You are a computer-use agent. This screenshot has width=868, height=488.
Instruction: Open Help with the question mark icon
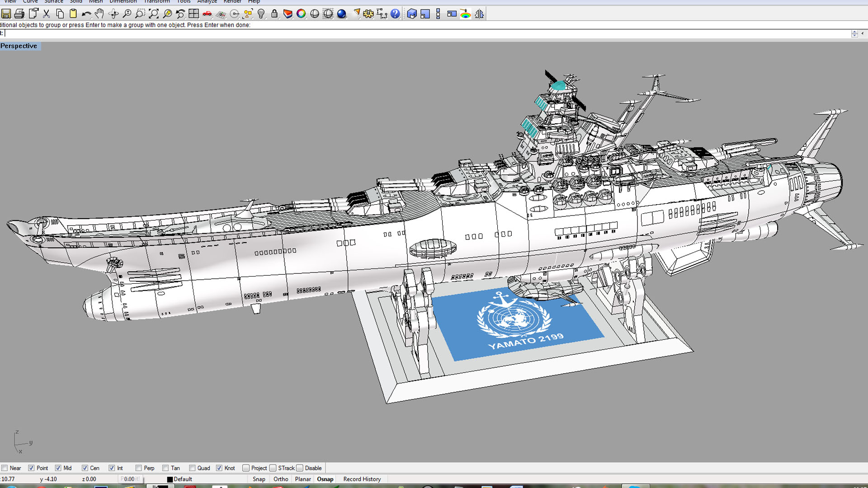pos(395,14)
